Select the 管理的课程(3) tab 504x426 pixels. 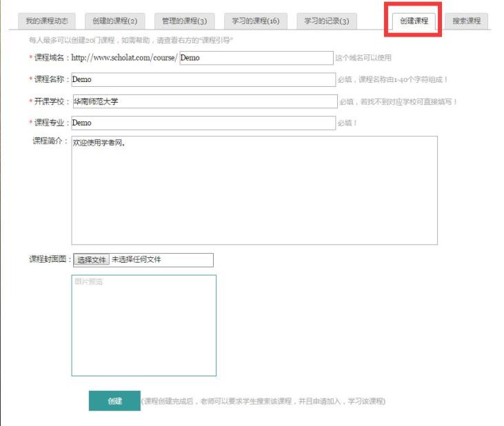[x=184, y=21]
